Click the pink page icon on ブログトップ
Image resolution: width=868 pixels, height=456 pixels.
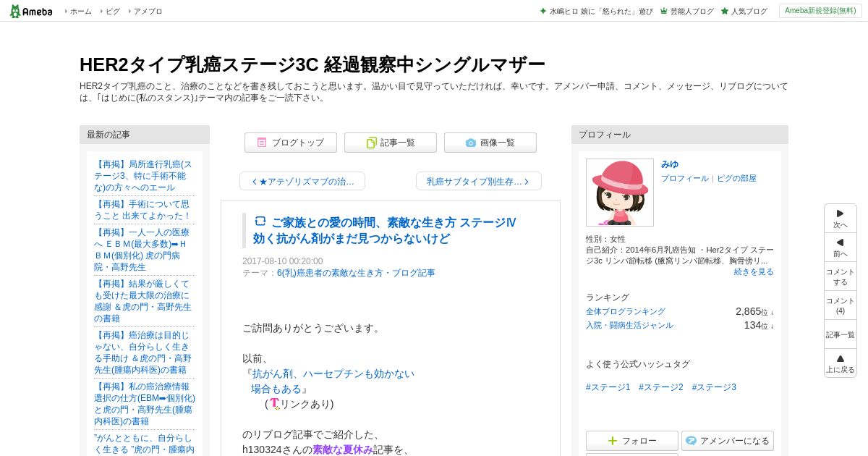(x=262, y=143)
